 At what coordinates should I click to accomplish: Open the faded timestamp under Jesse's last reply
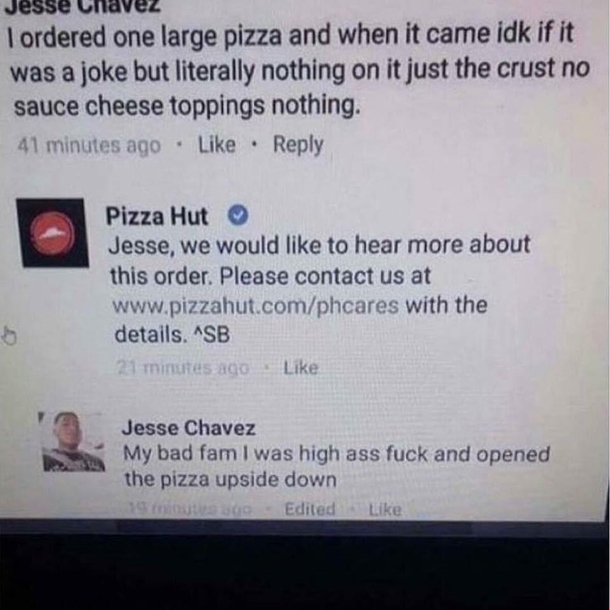[x=190, y=508]
